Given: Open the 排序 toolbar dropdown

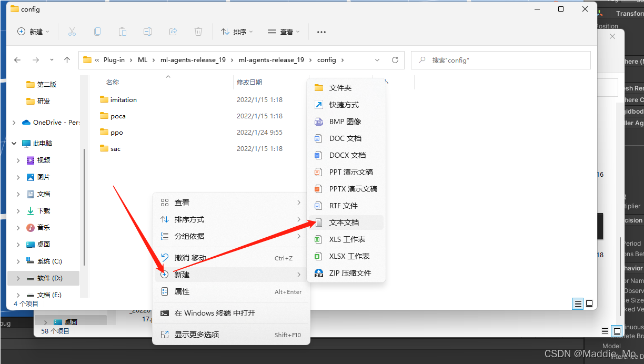Looking at the screenshot, I should pyautogui.click(x=237, y=32).
